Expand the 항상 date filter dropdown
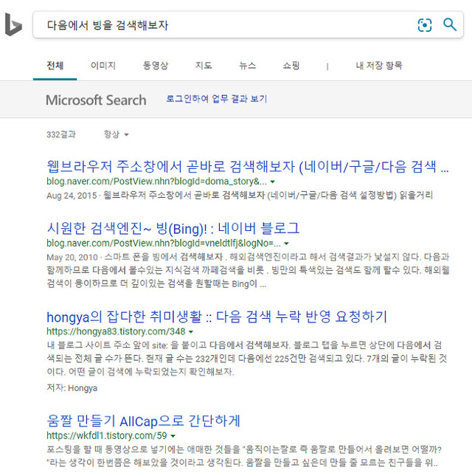Image resolution: width=472 pixels, height=476 pixels. click(x=117, y=134)
